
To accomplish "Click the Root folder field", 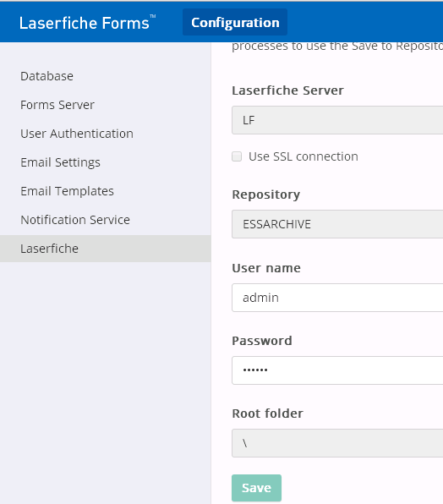I will coord(337,443).
